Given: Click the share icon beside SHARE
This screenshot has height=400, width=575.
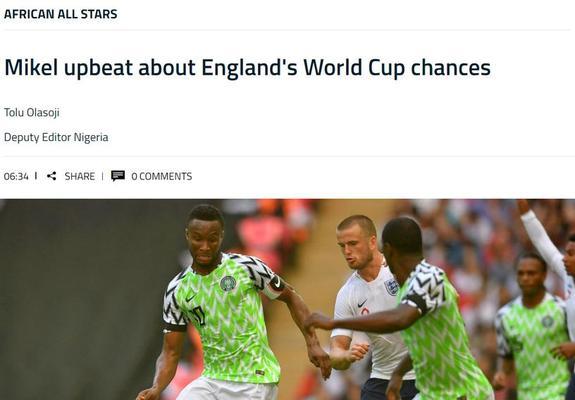Looking at the screenshot, I should pyautogui.click(x=51, y=176).
